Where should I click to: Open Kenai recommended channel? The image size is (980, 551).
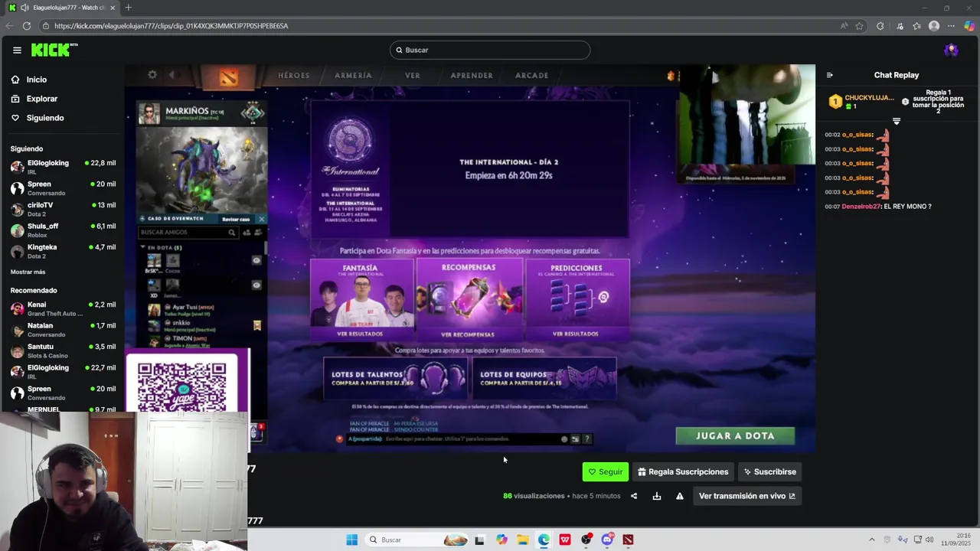point(63,308)
